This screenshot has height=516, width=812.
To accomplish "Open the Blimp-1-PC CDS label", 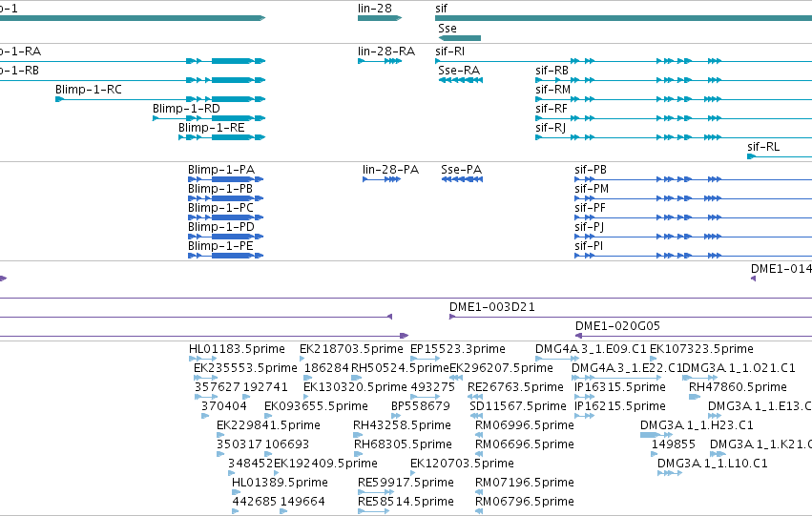I will coord(220,208).
